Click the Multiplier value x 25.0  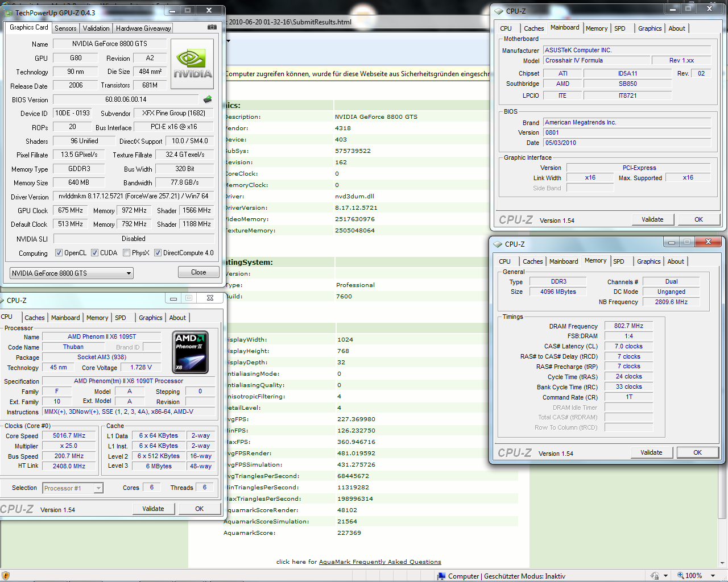[69, 446]
